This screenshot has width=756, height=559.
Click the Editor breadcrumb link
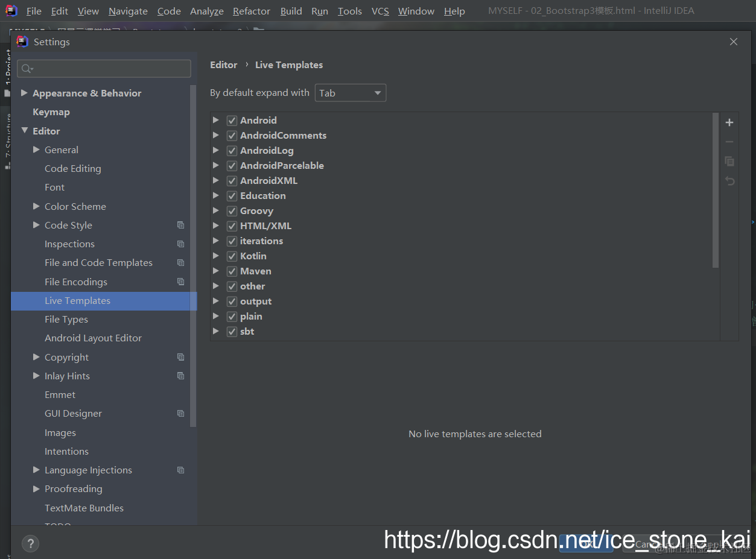[224, 65]
